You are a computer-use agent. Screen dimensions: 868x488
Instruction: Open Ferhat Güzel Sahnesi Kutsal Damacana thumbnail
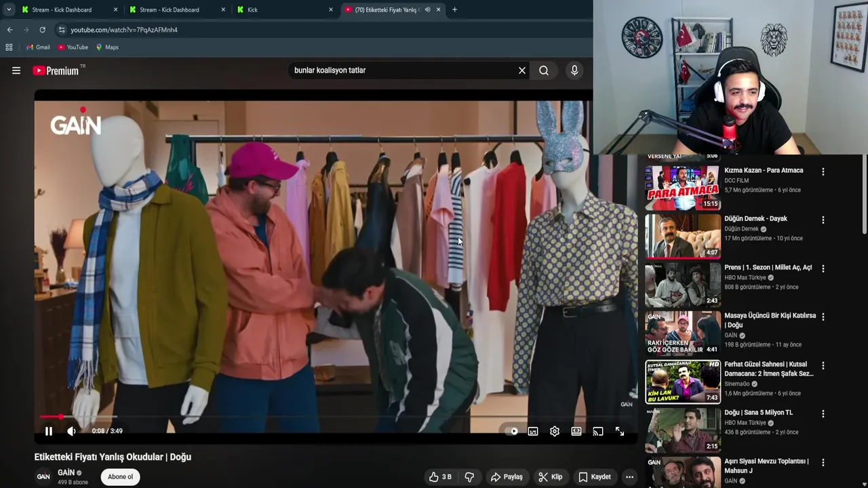[x=683, y=382]
